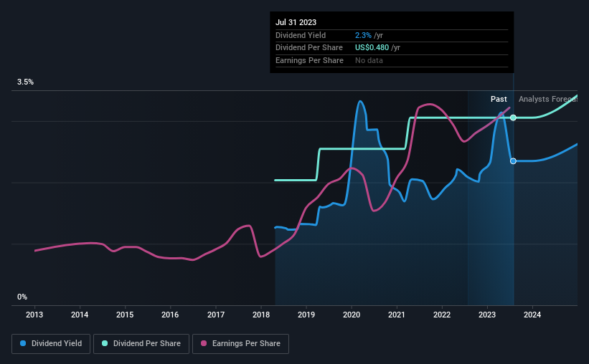Screen dimensions: 589x364
Task: Click the Analysts Forecasts section label
Action: 548,99
